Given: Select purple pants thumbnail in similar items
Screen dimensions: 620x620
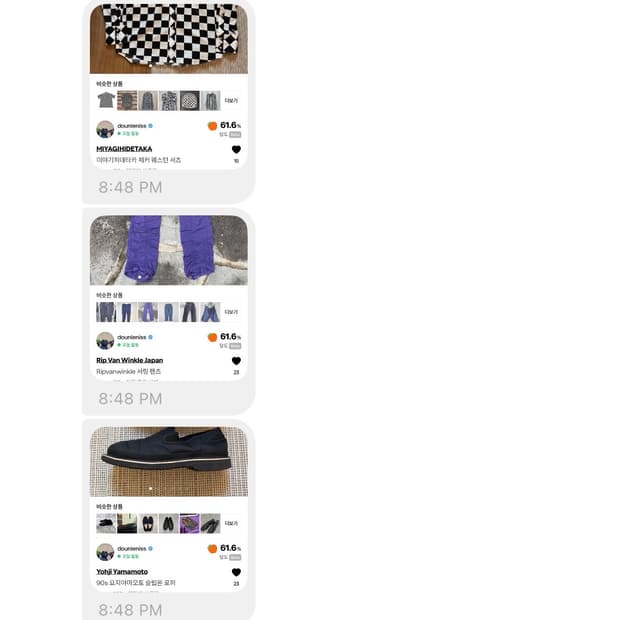Looking at the screenshot, I should (x=148, y=312).
